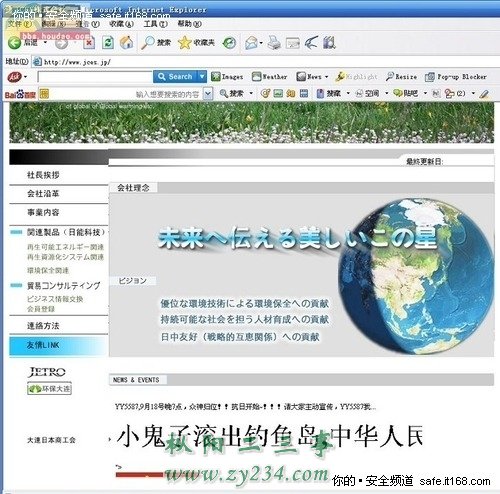
Task: Open the Mail icon in the toolbar
Action: (251, 43)
